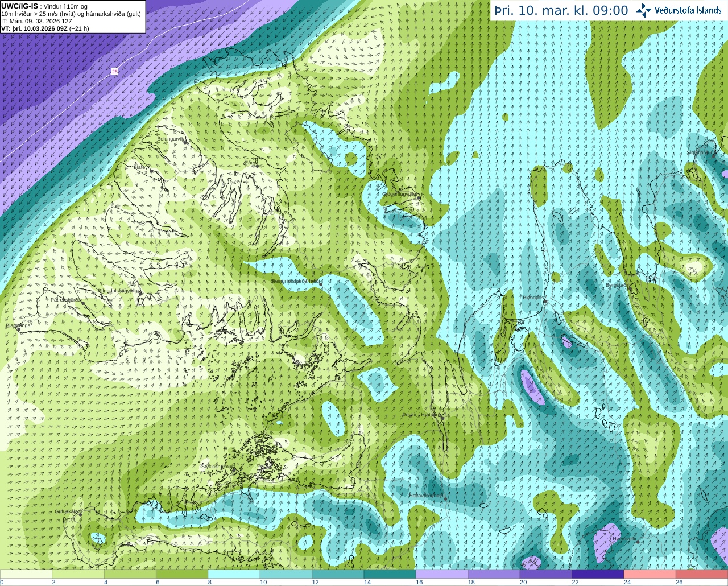Click the legend scale value 24

(x=627, y=582)
